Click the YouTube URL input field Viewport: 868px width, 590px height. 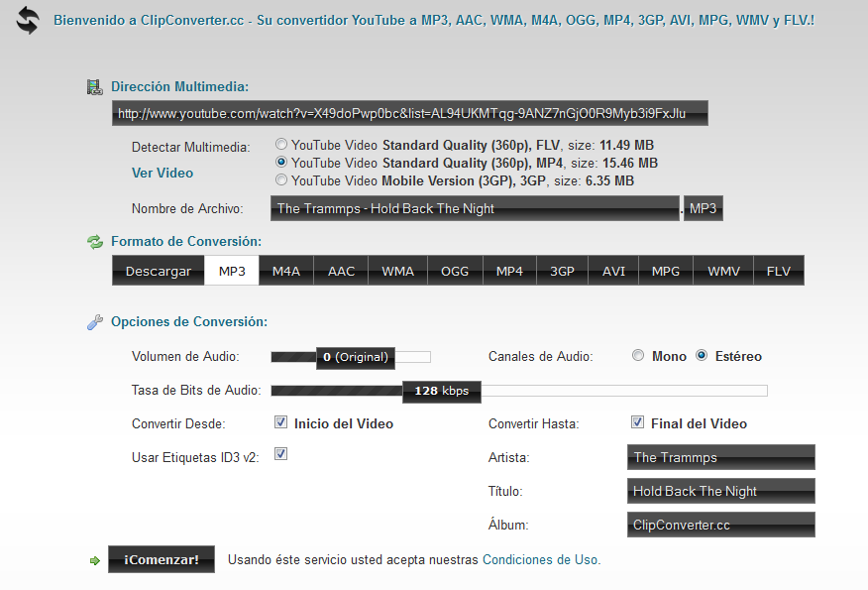click(x=409, y=113)
